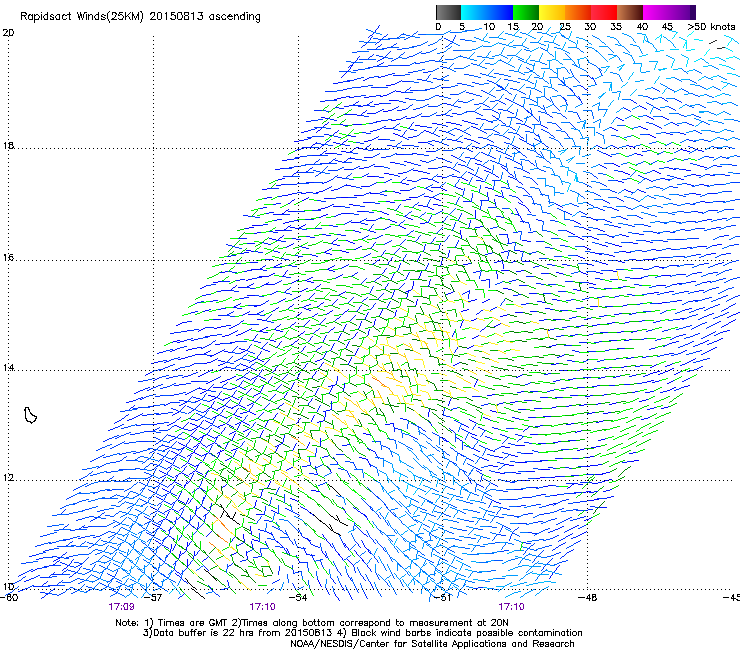Click the NOAA/NESDIS credit line
Image resolution: width=740 pixels, height=650 pixels.
pyautogui.click(x=432, y=644)
